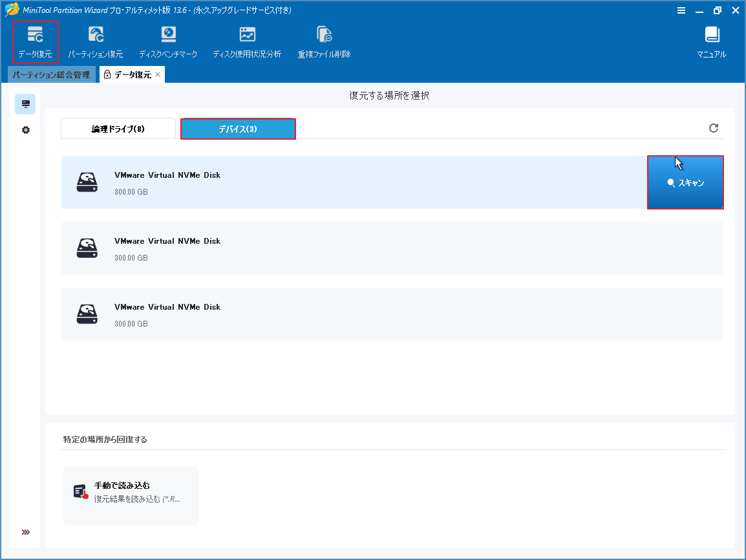This screenshot has width=746, height=560.
Task: Open 復元結果を読み込む via 手動で読み込む
Action: coord(131,495)
